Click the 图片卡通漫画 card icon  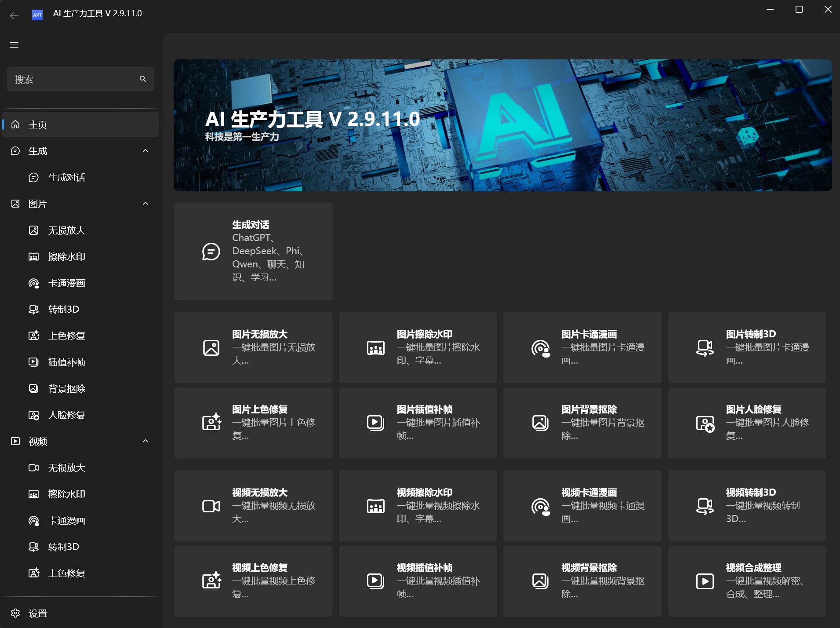541,348
